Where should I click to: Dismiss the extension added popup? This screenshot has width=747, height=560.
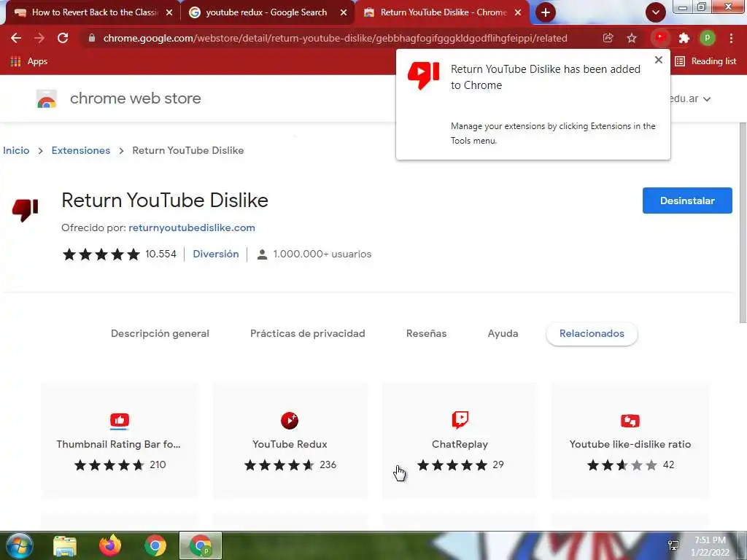[659, 60]
